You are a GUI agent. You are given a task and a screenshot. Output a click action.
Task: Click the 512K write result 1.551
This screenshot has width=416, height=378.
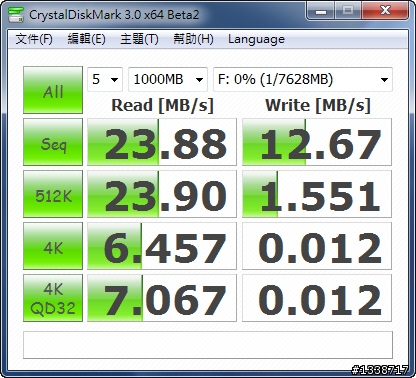click(317, 194)
